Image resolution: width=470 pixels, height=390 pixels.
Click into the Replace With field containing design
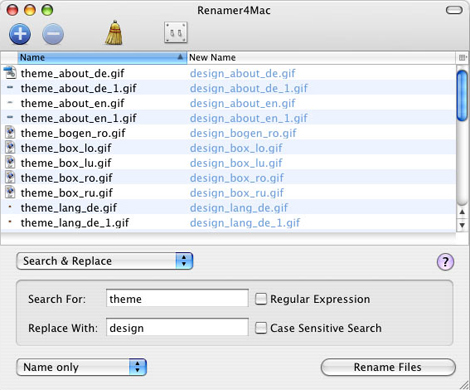pyautogui.click(x=177, y=328)
